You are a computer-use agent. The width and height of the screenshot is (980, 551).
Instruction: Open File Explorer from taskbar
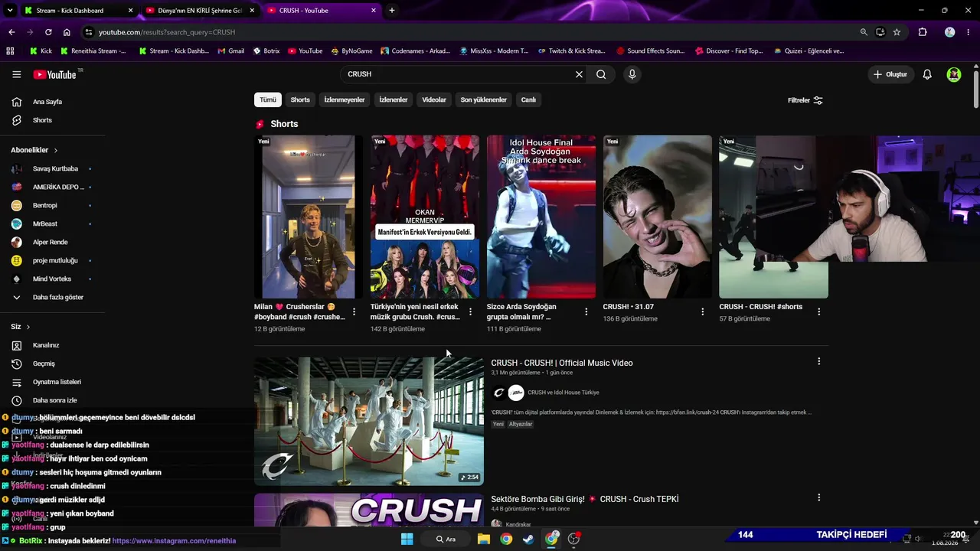point(484,539)
